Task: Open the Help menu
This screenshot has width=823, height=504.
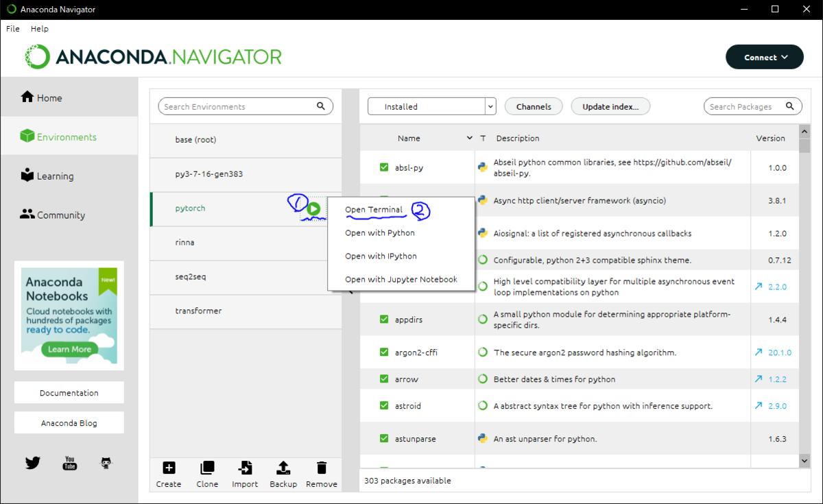Action: pyautogui.click(x=40, y=29)
